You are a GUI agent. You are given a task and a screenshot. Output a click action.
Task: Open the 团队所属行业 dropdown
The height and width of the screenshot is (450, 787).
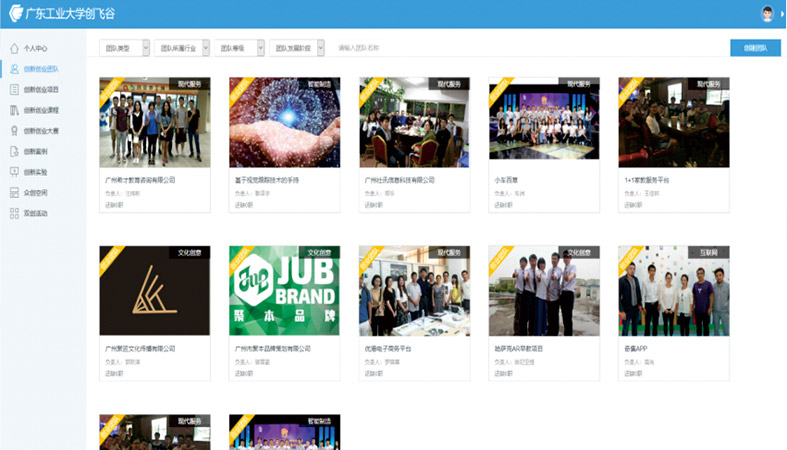click(x=182, y=48)
